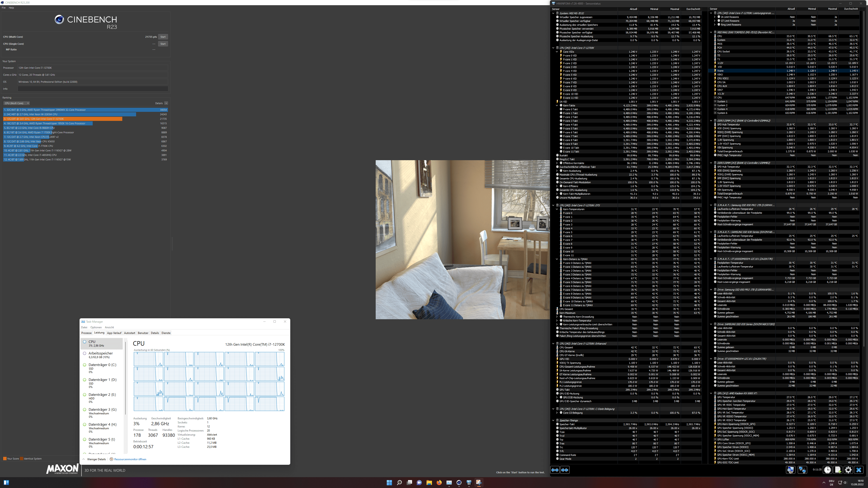This screenshot has height=488, width=868.
Task: Select Datenträger 3 (G:) entry
Action: (101, 413)
